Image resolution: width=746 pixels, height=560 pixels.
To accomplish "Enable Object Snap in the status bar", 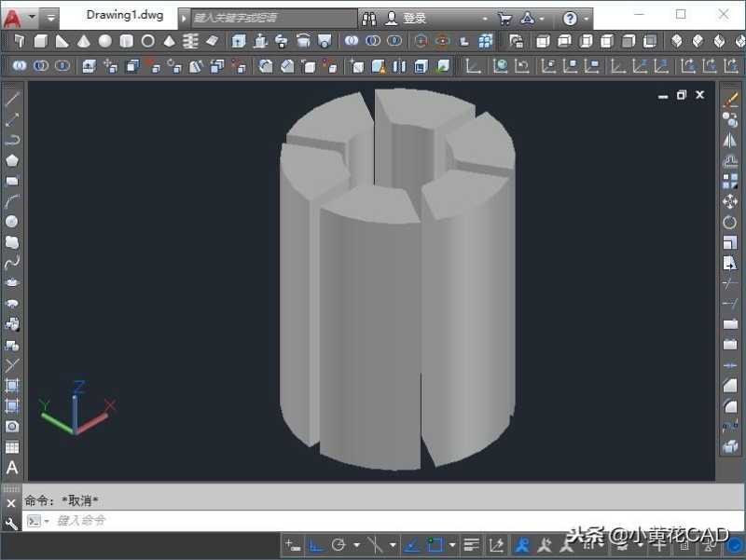I will tap(435, 545).
